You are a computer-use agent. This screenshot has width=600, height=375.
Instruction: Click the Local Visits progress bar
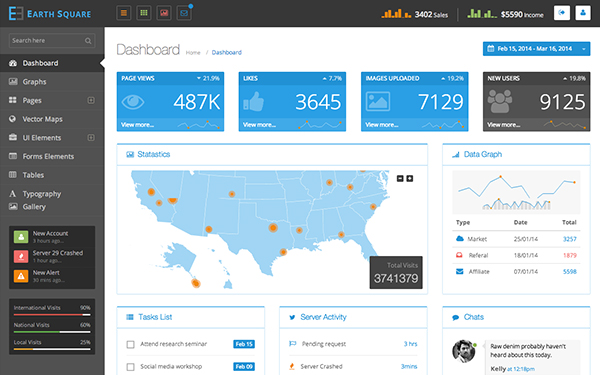click(52, 349)
